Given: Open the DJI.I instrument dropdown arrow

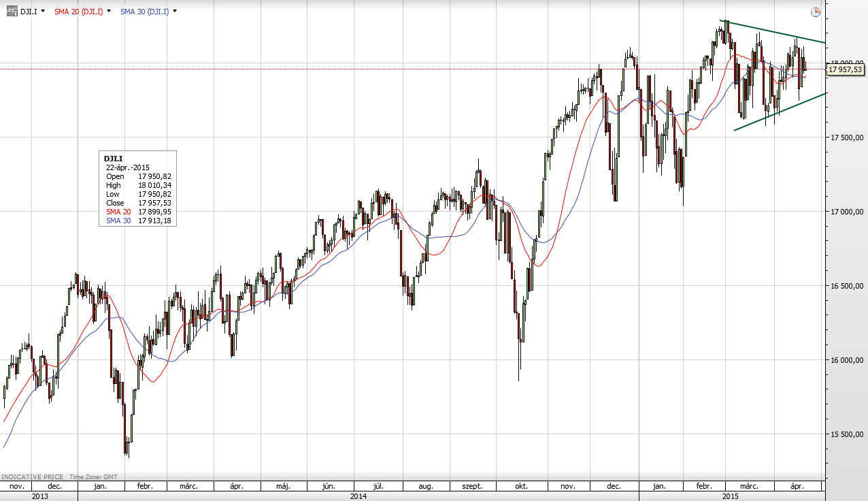Looking at the screenshot, I should point(44,12).
